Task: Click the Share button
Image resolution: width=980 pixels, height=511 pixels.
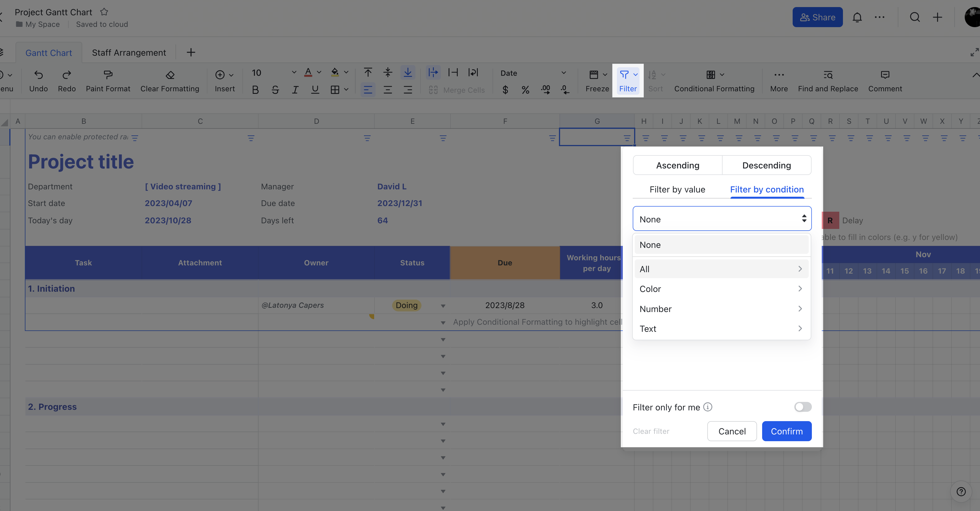Action: point(818,17)
